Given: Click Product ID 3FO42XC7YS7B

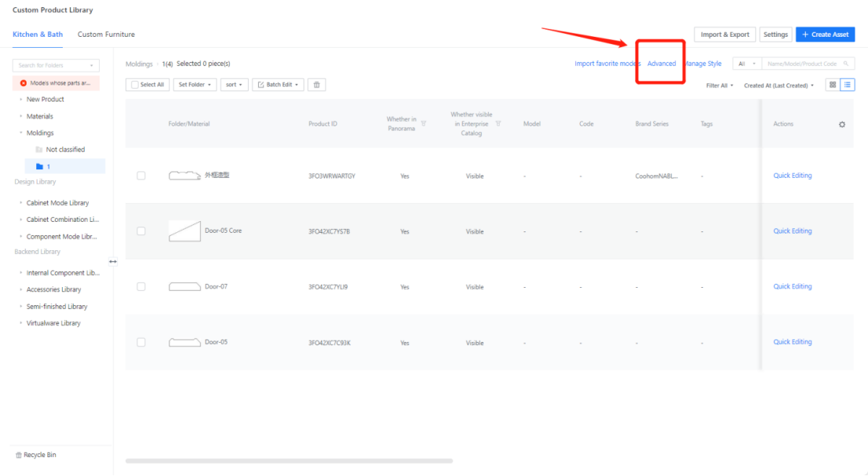Looking at the screenshot, I should click(329, 231).
